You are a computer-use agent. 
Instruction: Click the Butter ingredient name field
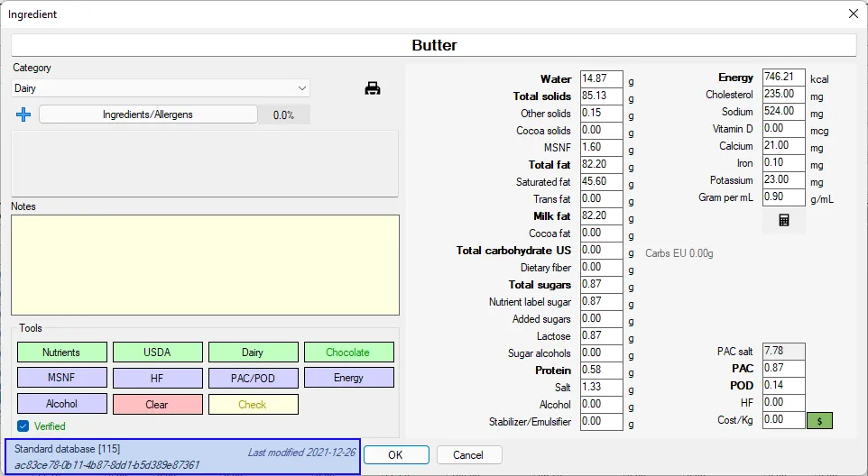434,45
